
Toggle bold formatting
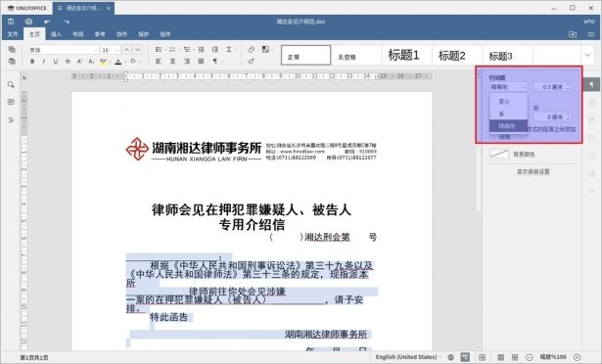(x=32, y=61)
